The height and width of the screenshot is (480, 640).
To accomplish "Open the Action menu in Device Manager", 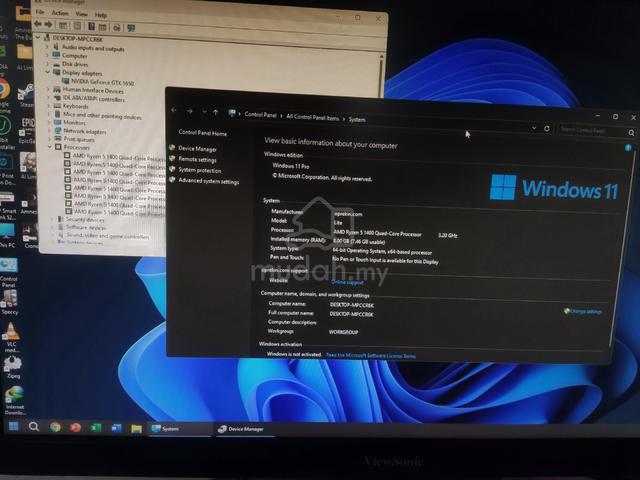I will (x=60, y=13).
